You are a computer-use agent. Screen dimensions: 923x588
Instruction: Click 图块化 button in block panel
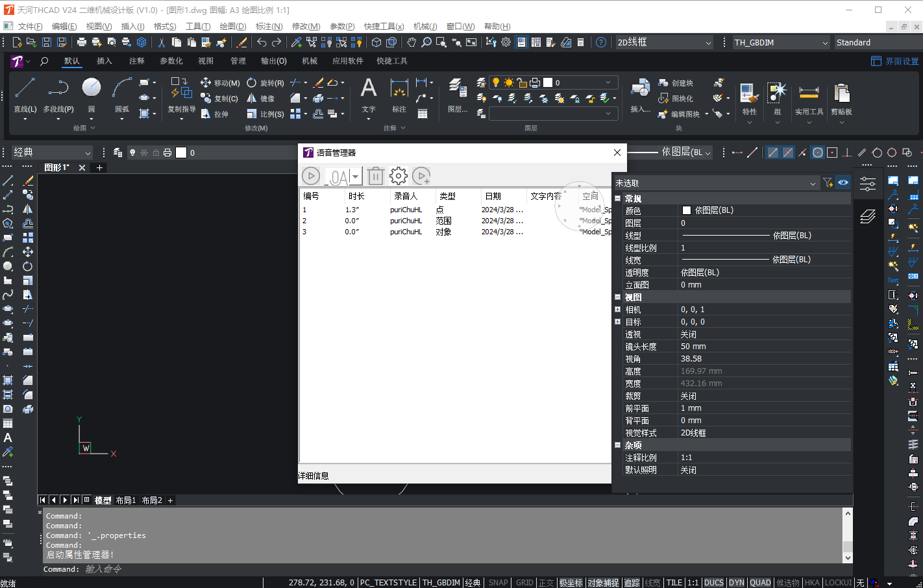(676, 99)
